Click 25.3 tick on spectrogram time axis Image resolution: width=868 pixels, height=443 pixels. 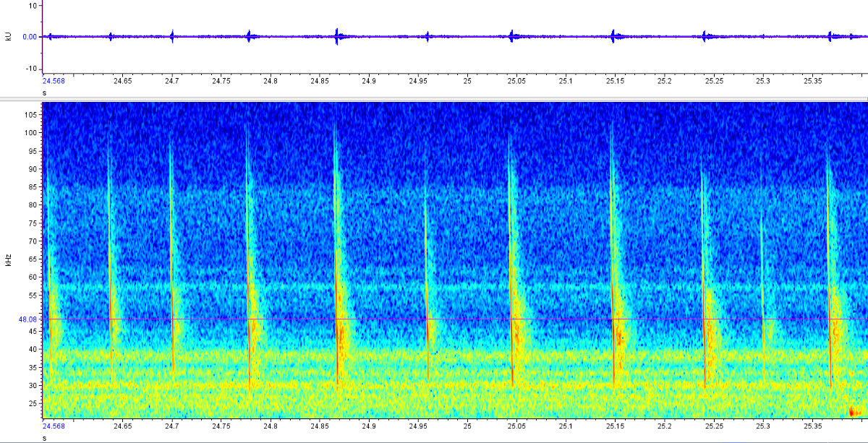pos(763,426)
